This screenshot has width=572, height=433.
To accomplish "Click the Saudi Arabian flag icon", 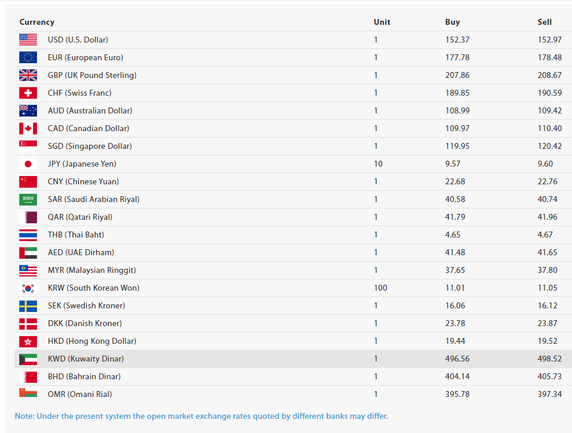I will pos(28,199).
